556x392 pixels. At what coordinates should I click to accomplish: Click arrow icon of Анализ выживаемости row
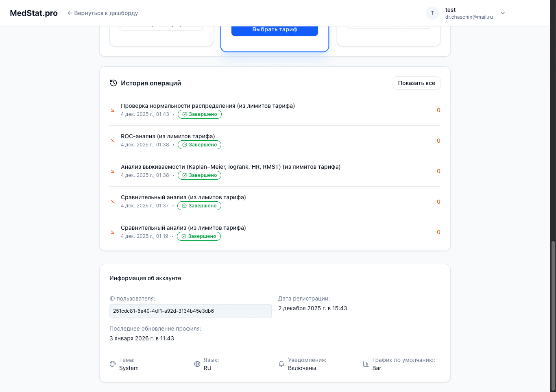pos(113,171)
